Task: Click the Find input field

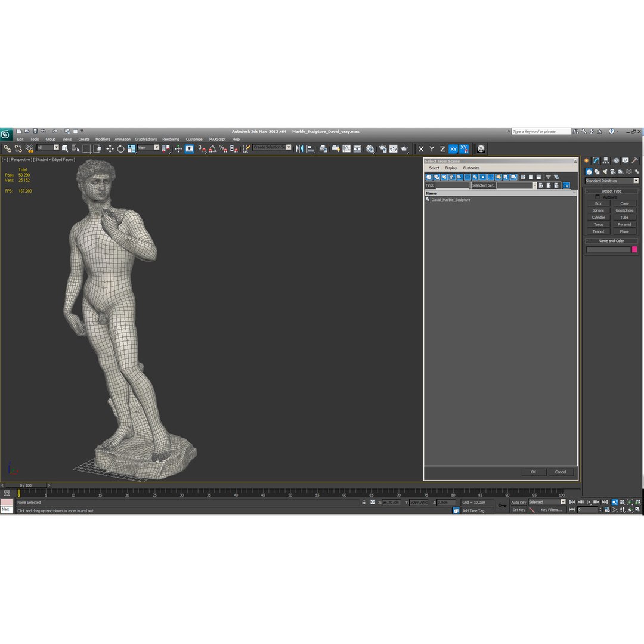Action: pyautogui.click(x=452, y=185)
